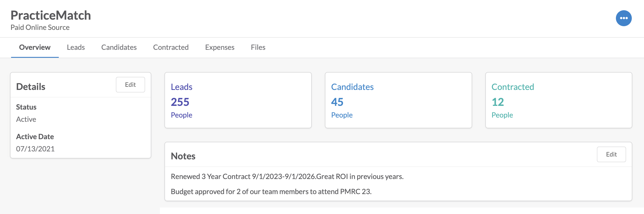Open the blue three-dots more options menu

pyautogui.click(x=624, y=18)
